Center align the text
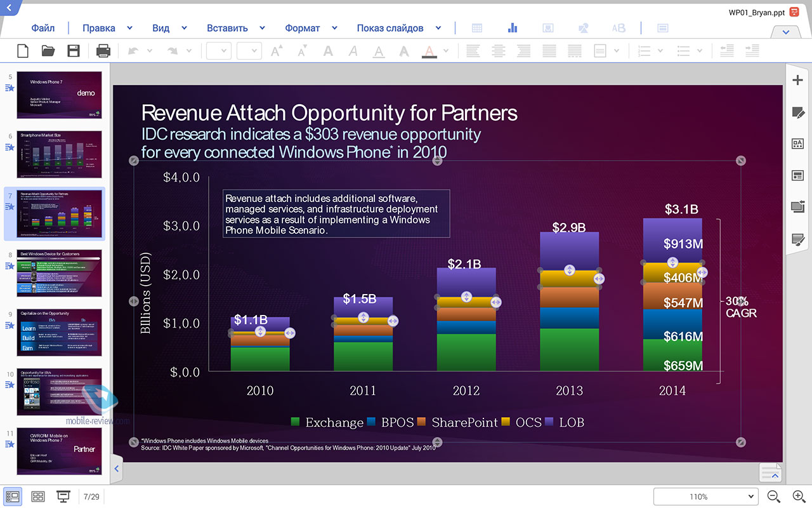The image size is (812, 508). pos(499,51)
